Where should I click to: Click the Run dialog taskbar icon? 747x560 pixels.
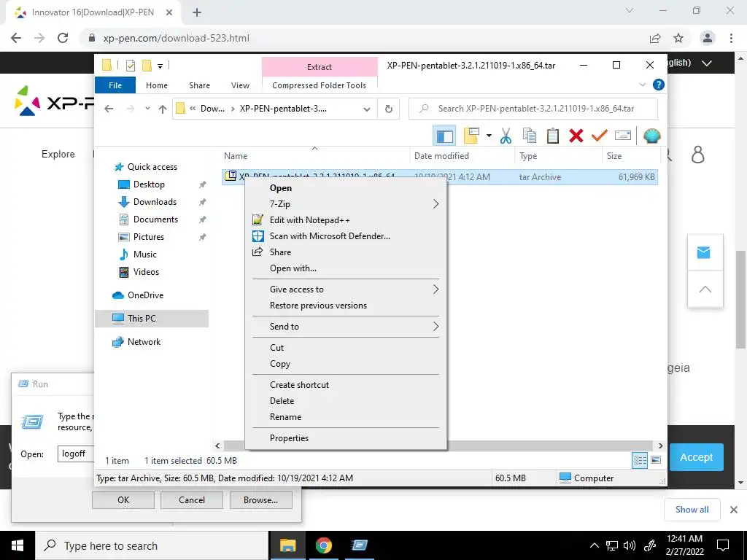(x=359, y=545)
